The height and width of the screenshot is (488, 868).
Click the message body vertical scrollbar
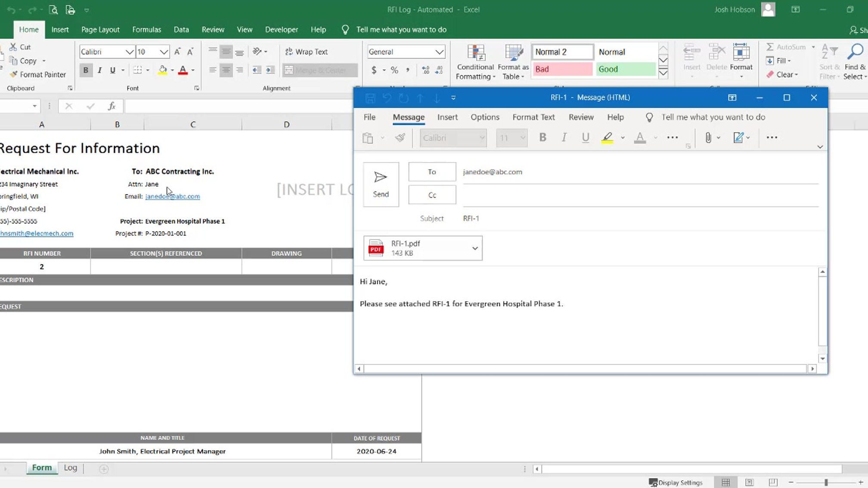click(822, 315)
